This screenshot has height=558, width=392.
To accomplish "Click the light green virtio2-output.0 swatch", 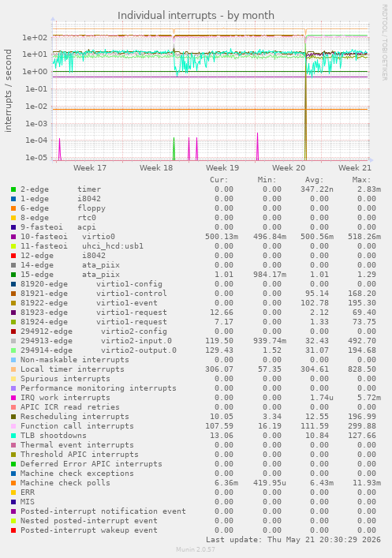I will [x=13, y=350].
